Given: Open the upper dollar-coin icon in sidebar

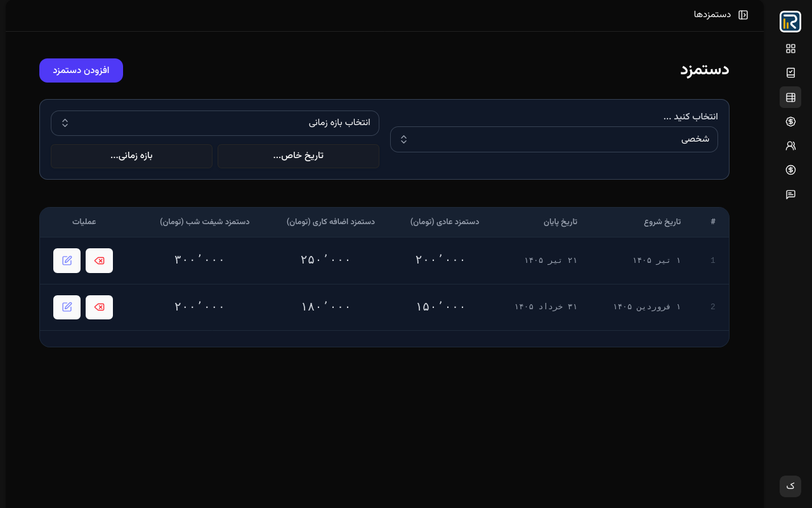Looking at the screenshot, I should [x=790, y=121].
